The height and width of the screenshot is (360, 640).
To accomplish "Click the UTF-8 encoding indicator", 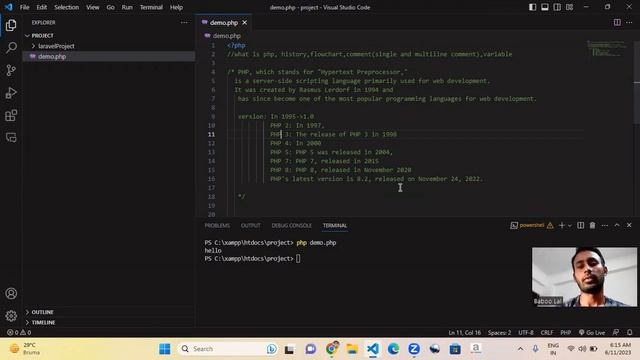I will 526,332.
